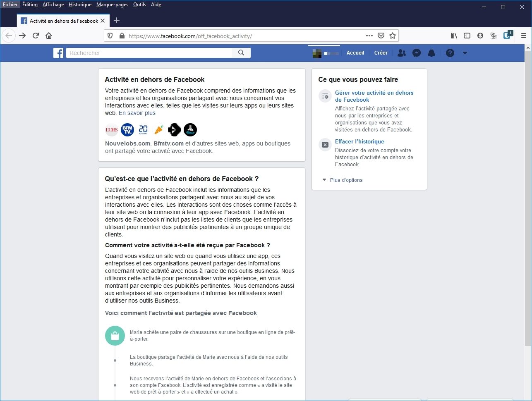The height and width of the screenshot is (401, 532).
Task: Open the profile link with blurred avatar
Action: click(326, 53)
